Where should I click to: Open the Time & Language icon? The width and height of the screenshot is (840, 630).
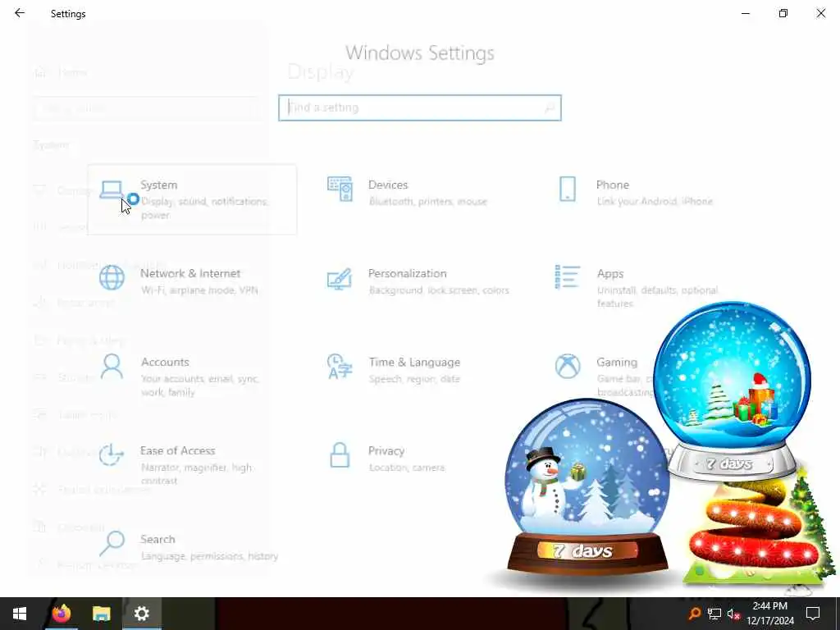click(x=340, y=367)
